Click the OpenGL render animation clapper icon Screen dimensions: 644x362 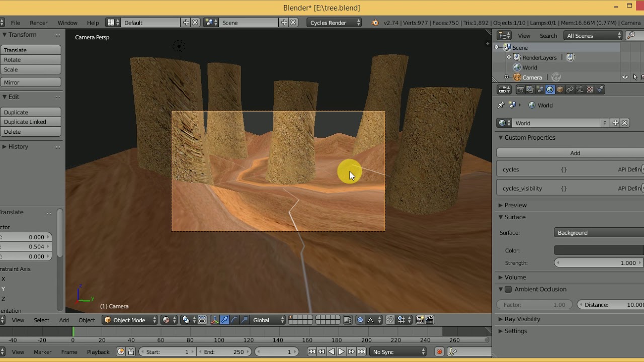430,320
